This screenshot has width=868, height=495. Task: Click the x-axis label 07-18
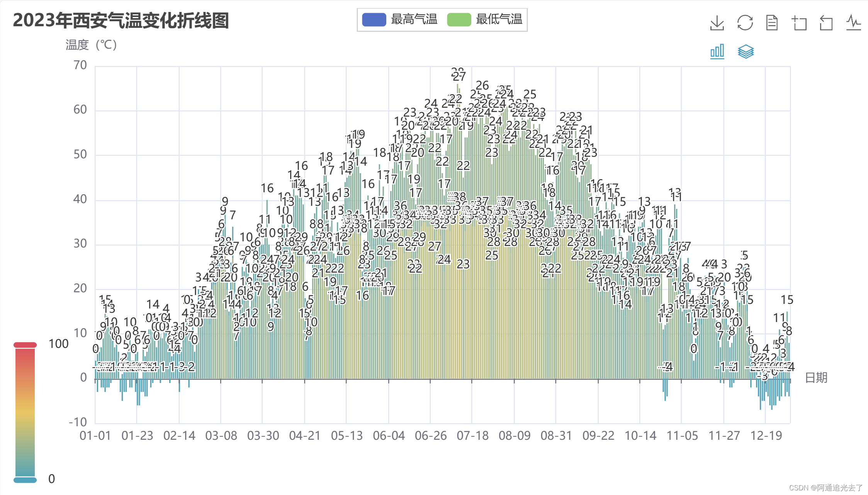click(x=472, y=436)
